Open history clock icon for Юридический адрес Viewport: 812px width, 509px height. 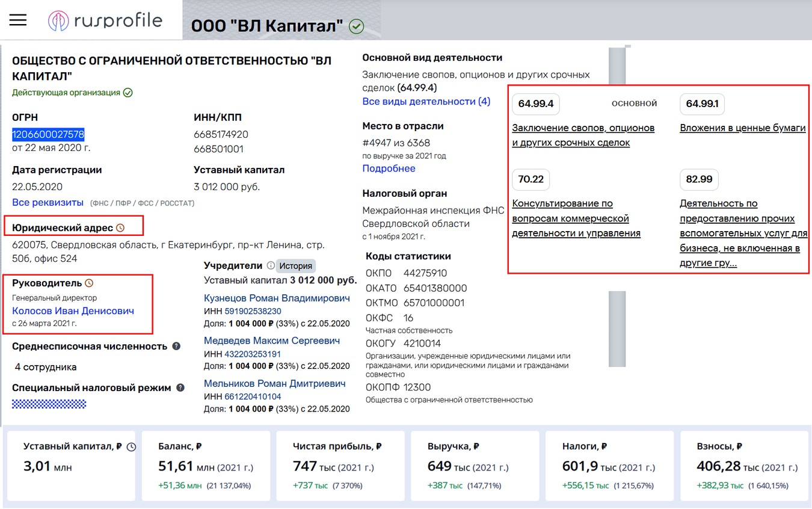pyautogui.click(x=120, y=228)
